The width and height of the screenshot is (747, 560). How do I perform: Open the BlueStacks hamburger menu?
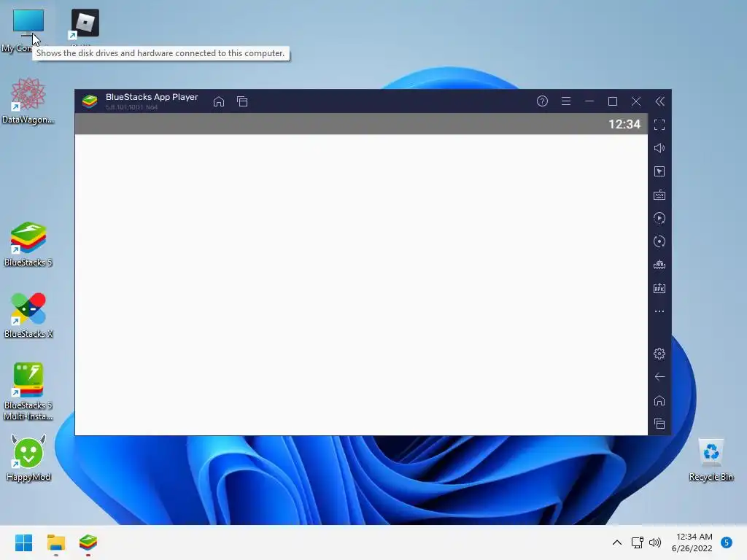(566, 101)
